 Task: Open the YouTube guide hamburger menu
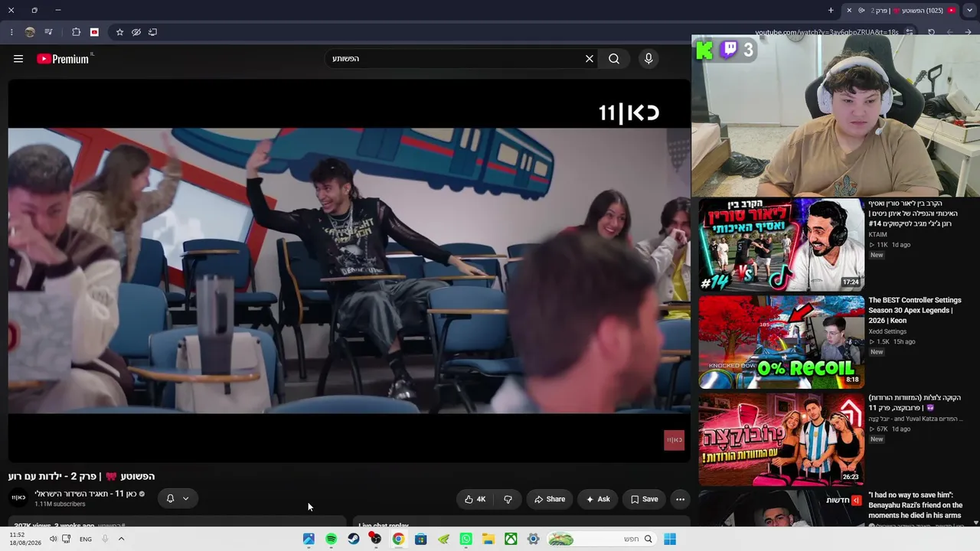[18, 59]
